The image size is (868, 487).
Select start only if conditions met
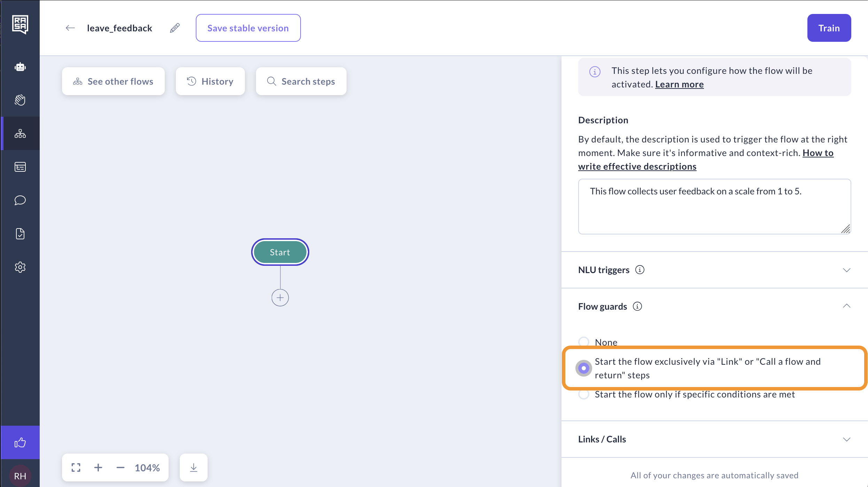[x=584, y=394]
